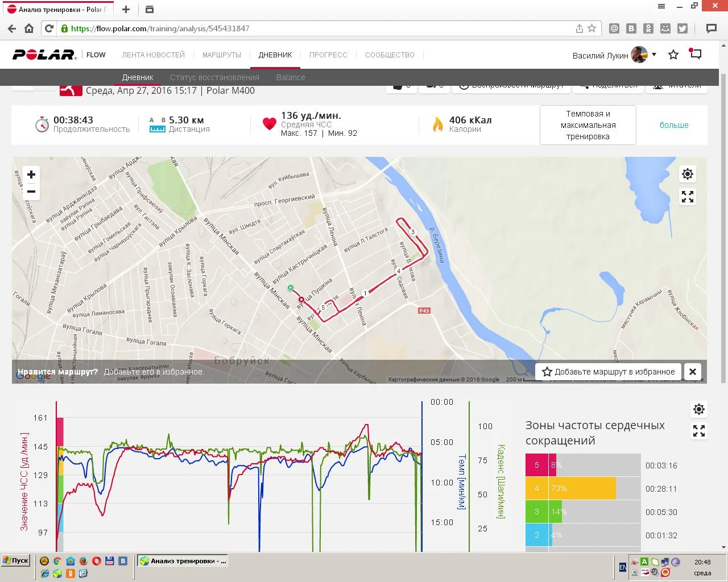Open the ПРОГРЕСС menu item

(328, 55)
